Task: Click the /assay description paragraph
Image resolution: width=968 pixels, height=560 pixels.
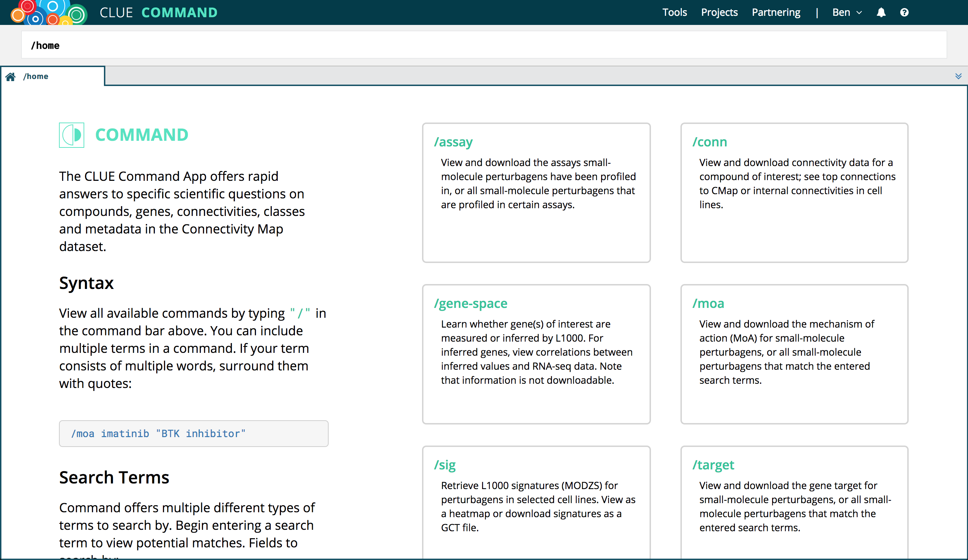Action: click(x=538, y=184)
